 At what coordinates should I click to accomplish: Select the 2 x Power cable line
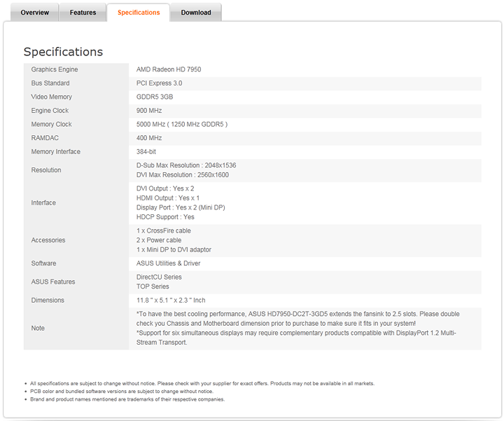[x=159, y=240]
